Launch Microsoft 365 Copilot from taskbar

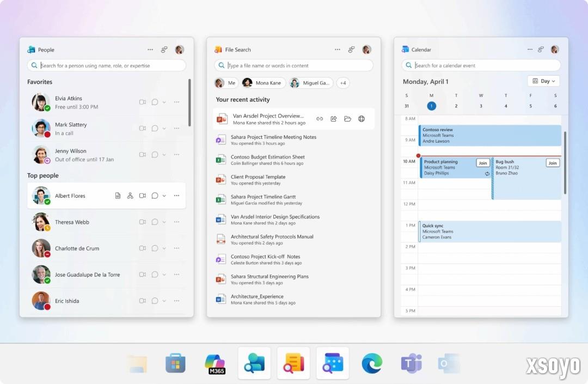pyautogui.click(x=215, y=363)
